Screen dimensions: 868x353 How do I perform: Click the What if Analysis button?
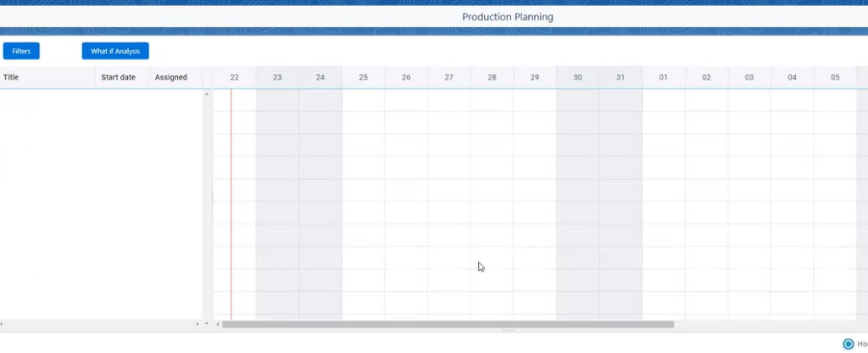(115, 51)
